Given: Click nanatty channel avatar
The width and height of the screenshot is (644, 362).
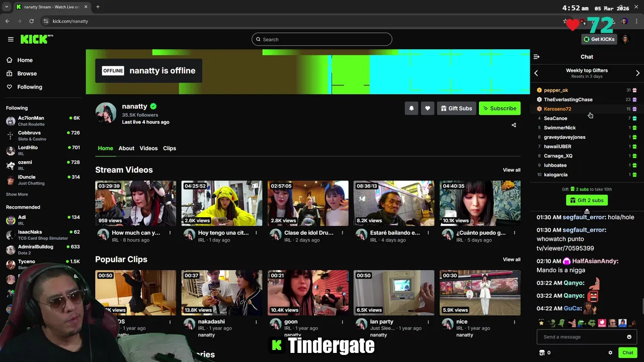Looking at the screenshot, I should point(106,113).
